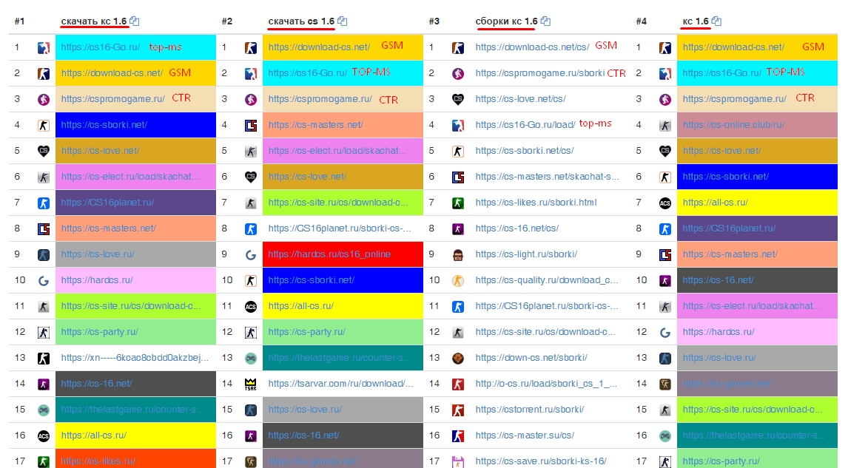Open the https://hardcs.ru/ link in column #4
Viewport: 868px width, 468px height.
pos(719,332)
